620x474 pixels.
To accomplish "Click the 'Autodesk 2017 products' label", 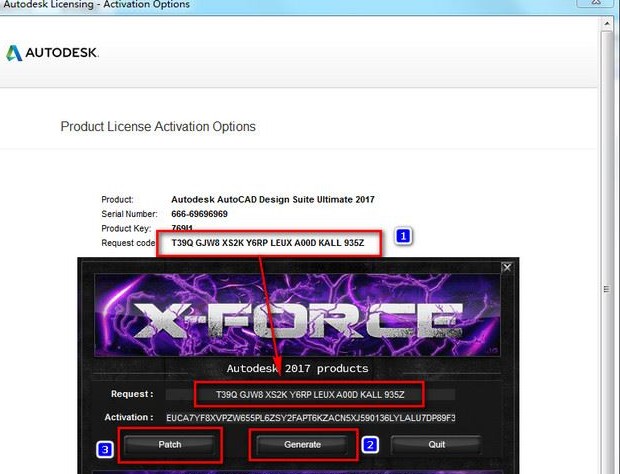I will (x=297, y=368).
